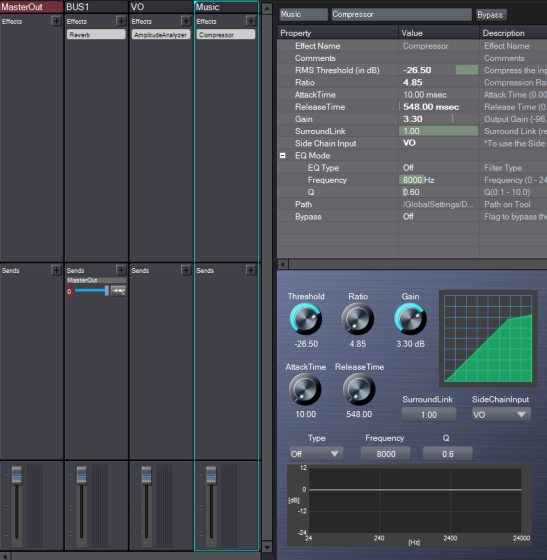547x560 pixels.
Task: Click the mixer scroll up arrow
Action: click(267, 9)
